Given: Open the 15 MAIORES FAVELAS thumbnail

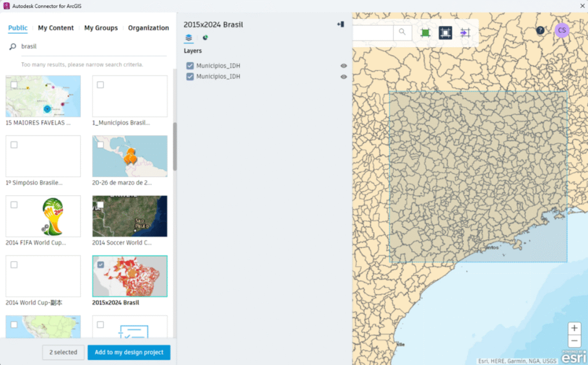Looking at the screenshot, I should [43, 96].
